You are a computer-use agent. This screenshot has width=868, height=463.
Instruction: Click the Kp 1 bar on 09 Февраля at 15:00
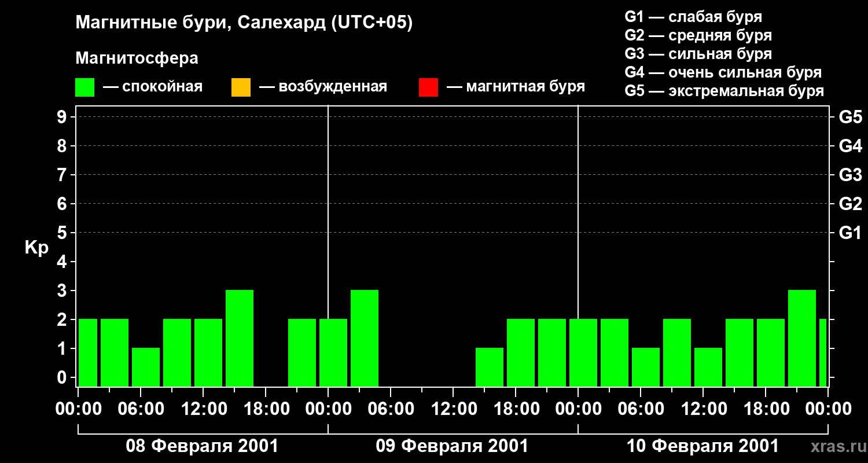(x=490, y=367)
